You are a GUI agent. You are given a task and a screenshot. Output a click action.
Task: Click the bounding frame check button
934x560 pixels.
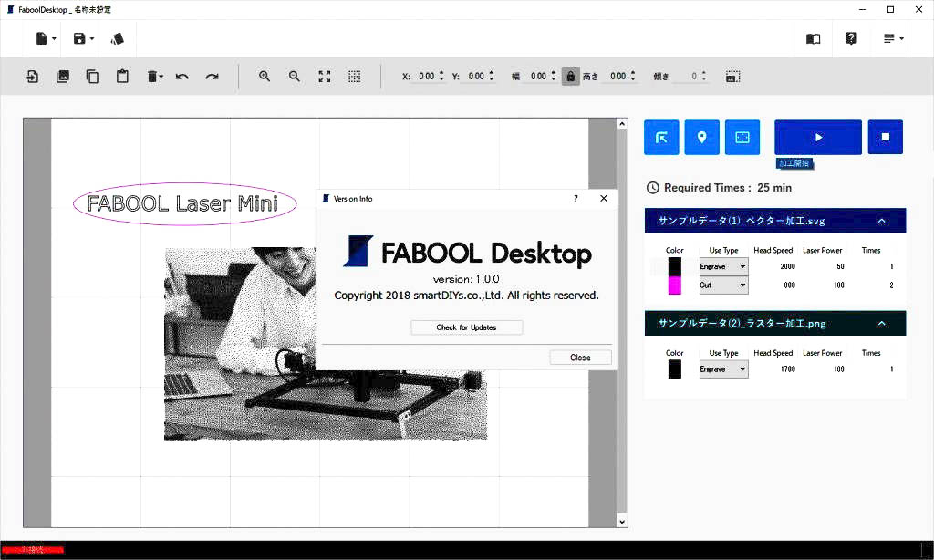pos(742,138)
